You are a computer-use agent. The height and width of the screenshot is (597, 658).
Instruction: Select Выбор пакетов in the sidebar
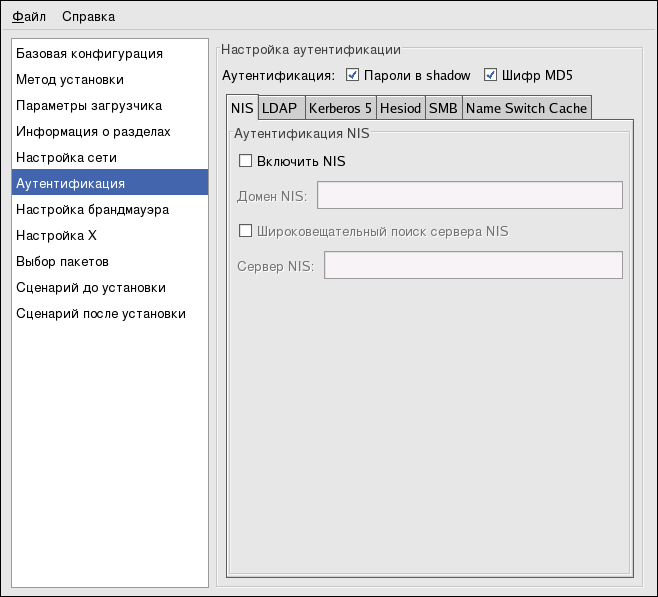coord(62,261)
